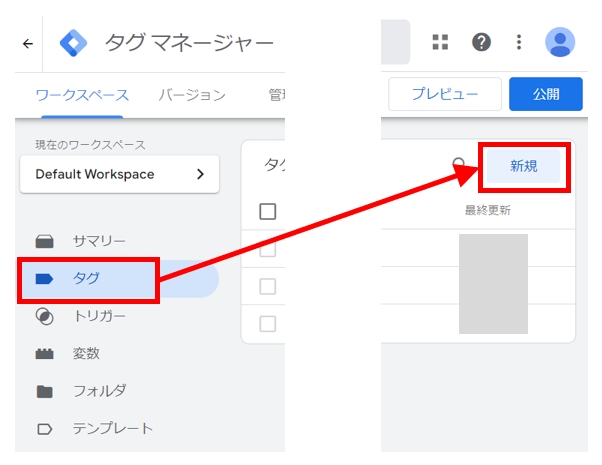The image size is (602, 465).
Task: Click the 変数 brick icon
Action: point(45,354)
